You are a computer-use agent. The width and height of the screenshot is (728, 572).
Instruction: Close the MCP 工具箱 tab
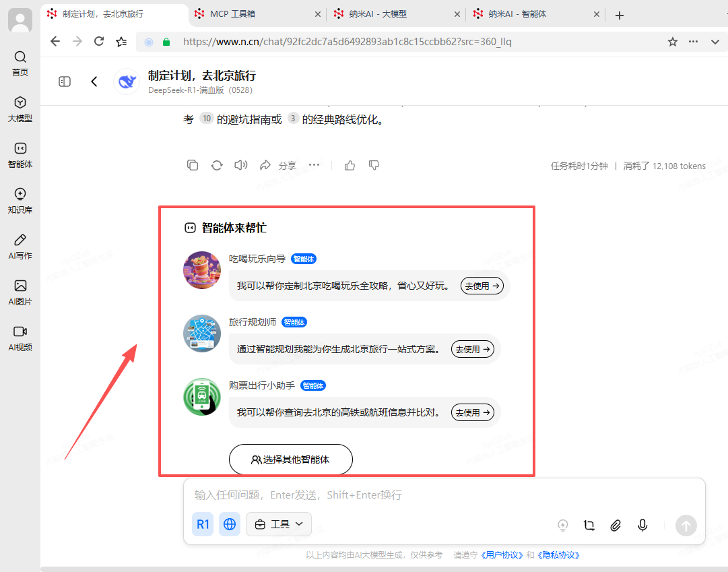point(318,14)
